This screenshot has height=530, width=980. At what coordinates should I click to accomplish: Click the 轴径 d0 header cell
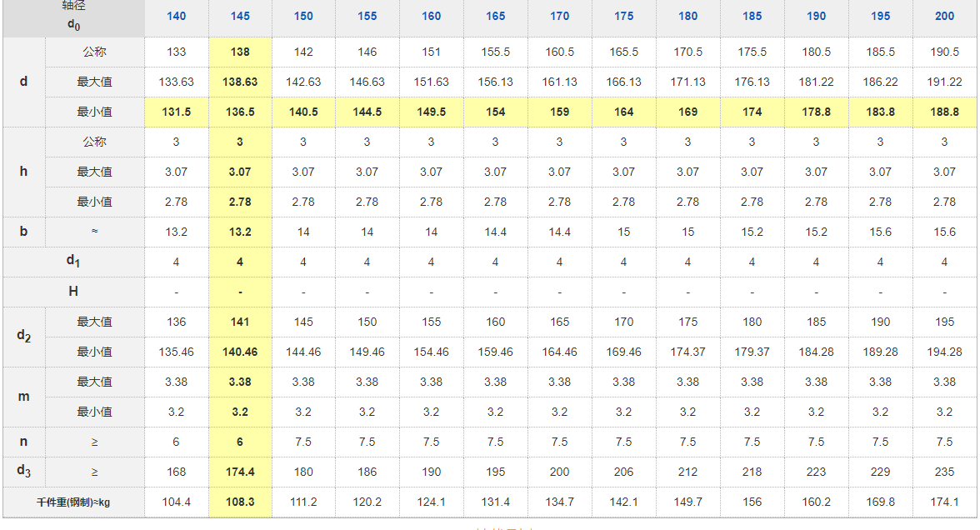tap(73, 16)
